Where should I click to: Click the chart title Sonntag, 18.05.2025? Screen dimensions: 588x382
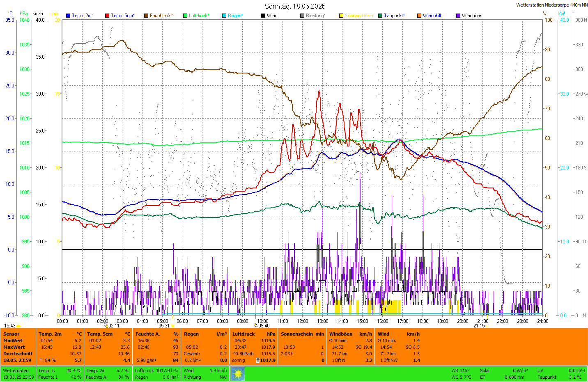click(295, 6)
